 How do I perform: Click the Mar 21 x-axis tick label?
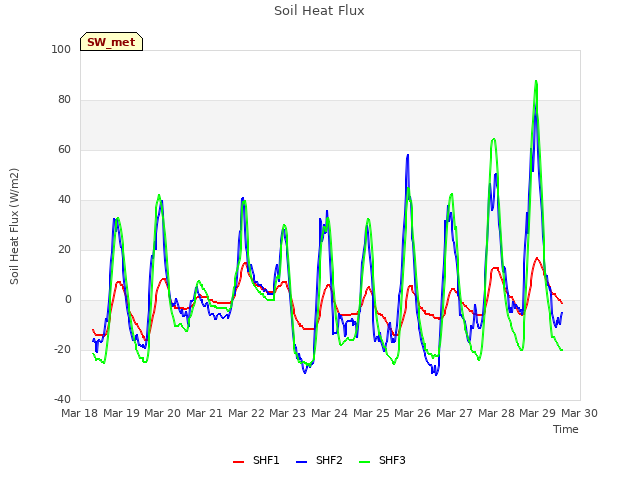204,413
